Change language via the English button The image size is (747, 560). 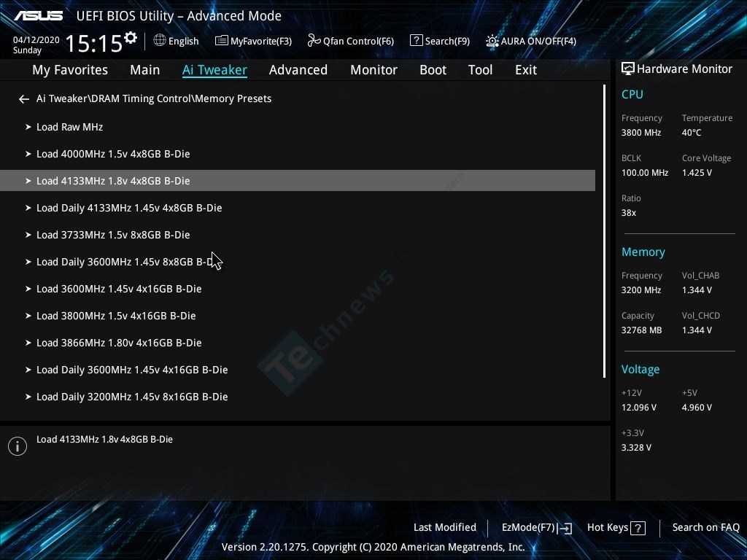(x=177, y=41)
